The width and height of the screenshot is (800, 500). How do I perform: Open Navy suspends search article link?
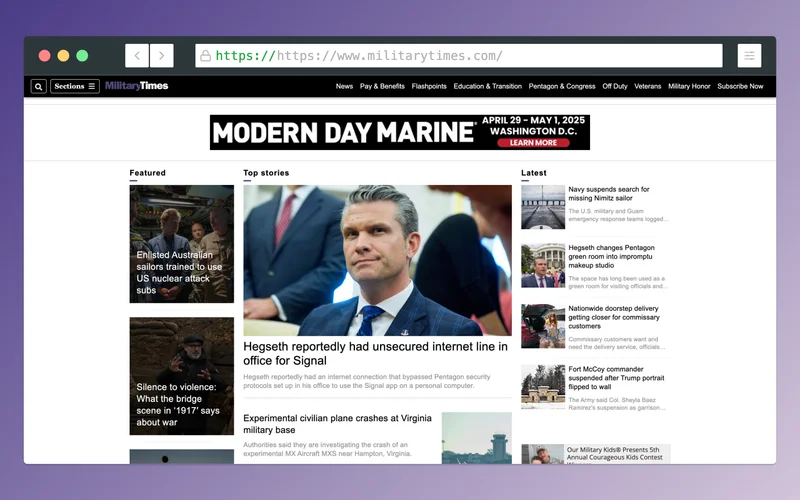click(609, 194)
